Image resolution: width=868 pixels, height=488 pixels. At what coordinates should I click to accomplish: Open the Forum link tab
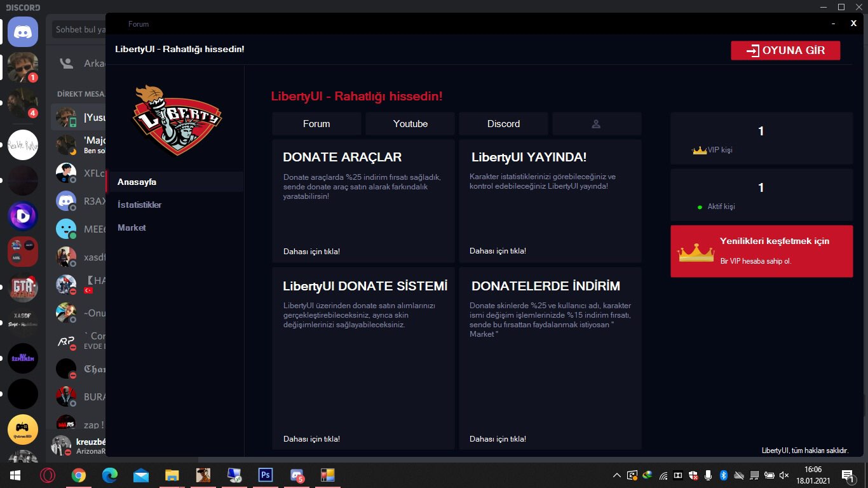pos(316,124)
